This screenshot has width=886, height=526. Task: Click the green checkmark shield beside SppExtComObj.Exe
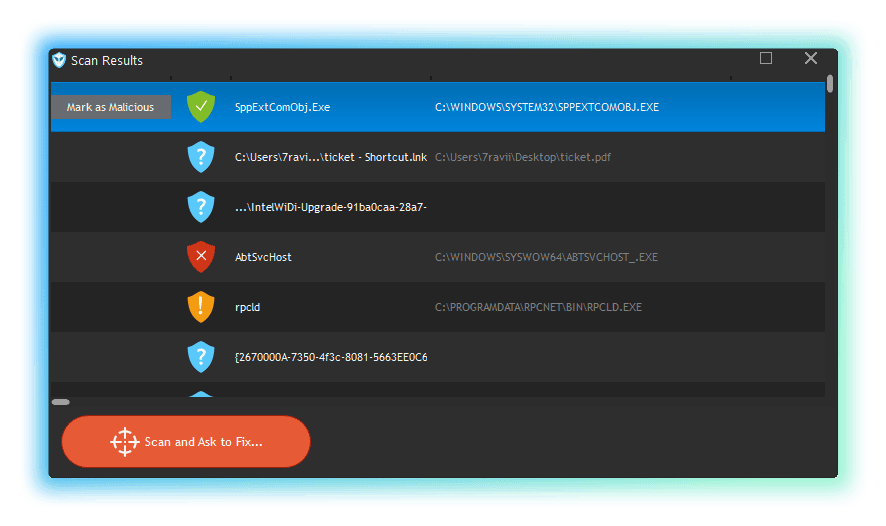click(201, 107)
